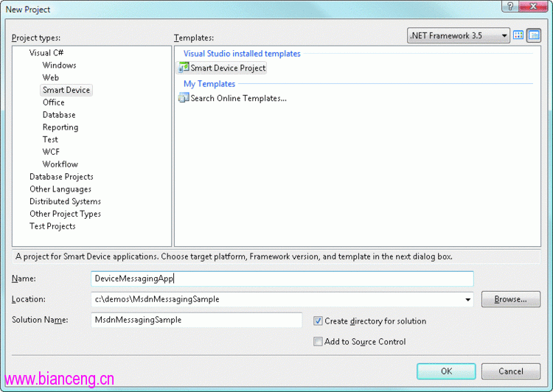Select Distributed Systems node
Viewport: 553px width, 392px height.
(x=65, y=202)
